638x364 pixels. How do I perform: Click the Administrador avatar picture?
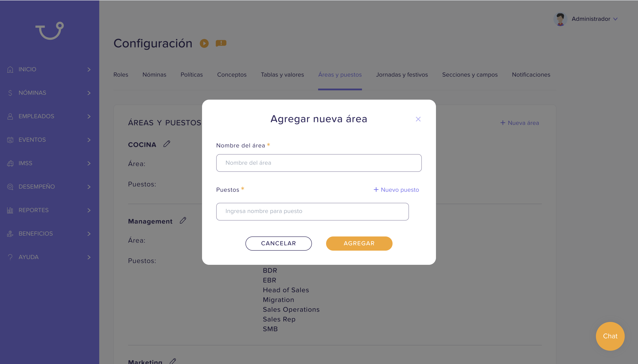tap(560, 19)
